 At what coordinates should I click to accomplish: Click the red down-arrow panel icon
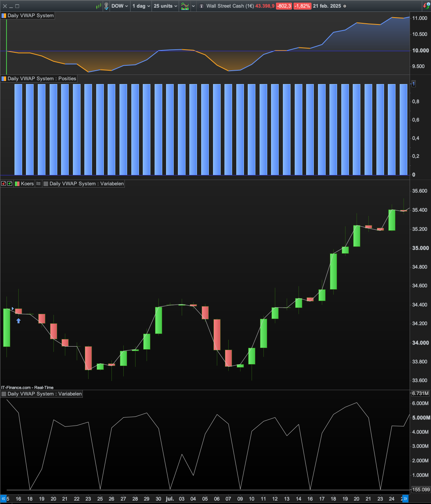tap(3, 184)
